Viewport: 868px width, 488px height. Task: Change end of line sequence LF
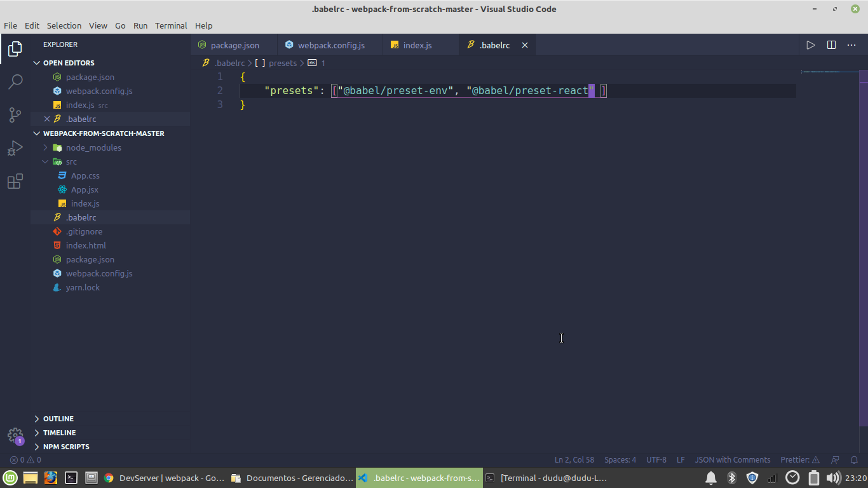[x=681, y=460]
